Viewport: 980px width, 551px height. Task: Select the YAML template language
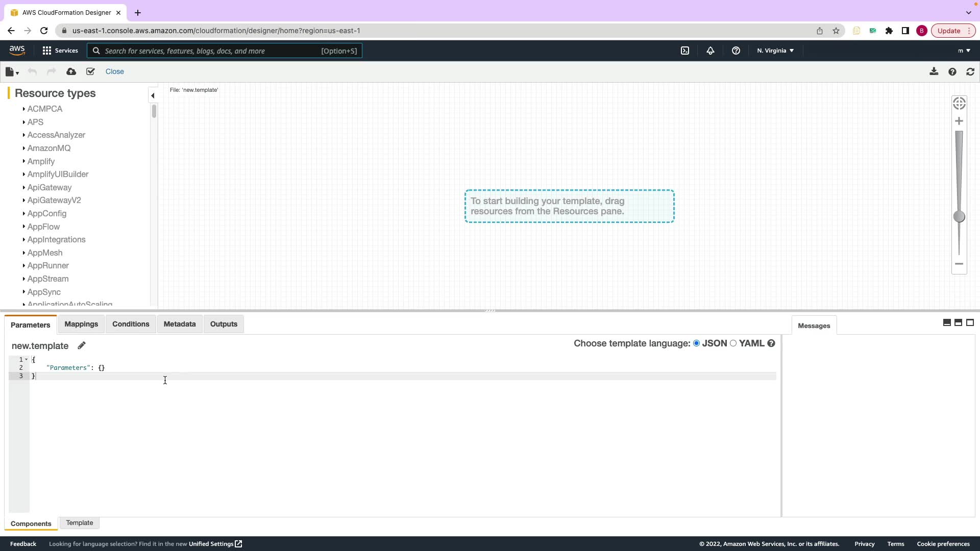tap(733, 343)
